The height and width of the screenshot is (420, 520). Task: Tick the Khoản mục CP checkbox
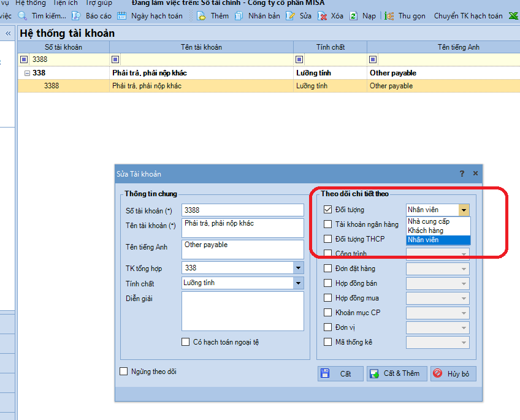click(x=327, y=312)
